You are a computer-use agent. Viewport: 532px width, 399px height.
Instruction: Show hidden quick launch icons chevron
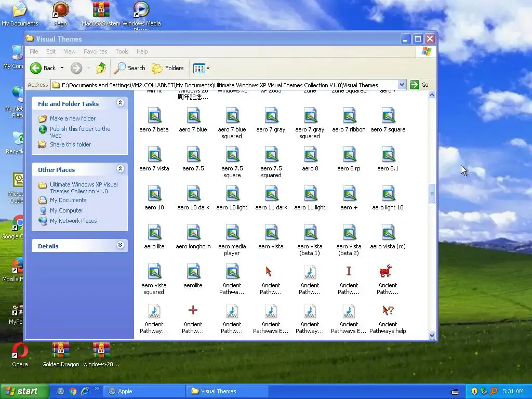click(x=97, y=389)
